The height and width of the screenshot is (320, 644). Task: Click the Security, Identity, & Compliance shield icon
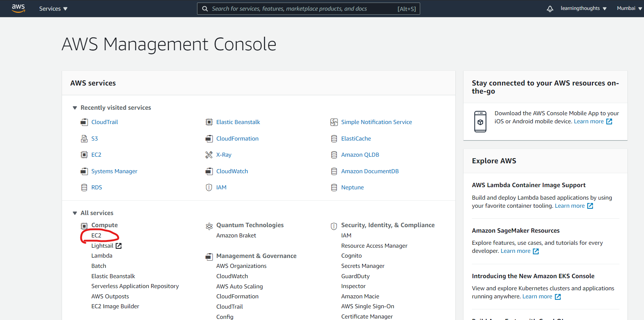pyautogui.click(x=334, y=226)
